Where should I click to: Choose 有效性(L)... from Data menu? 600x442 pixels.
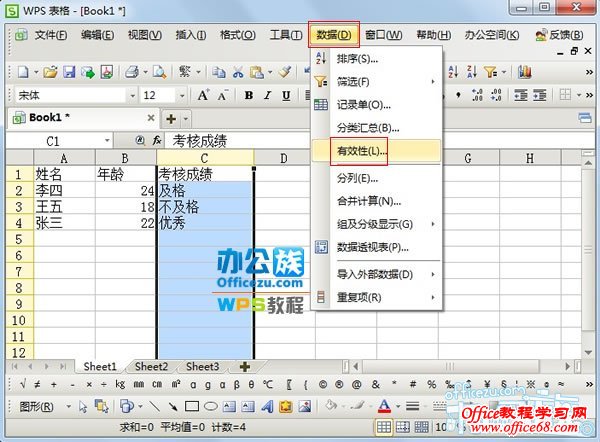coord(377,151)
